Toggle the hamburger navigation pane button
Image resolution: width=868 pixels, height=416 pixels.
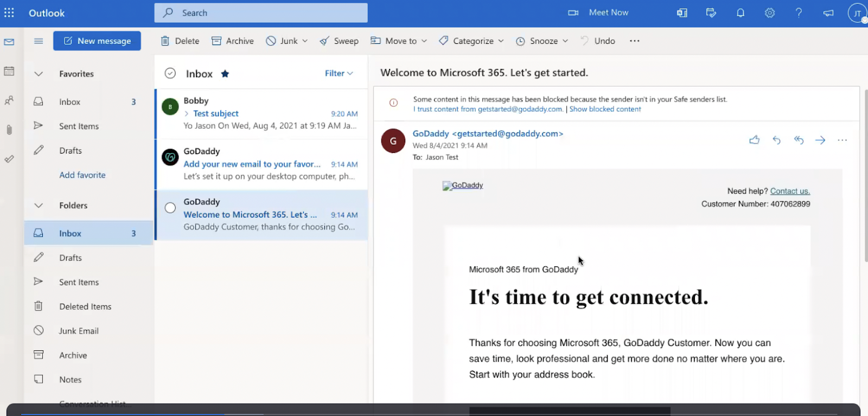coord(39,41)
